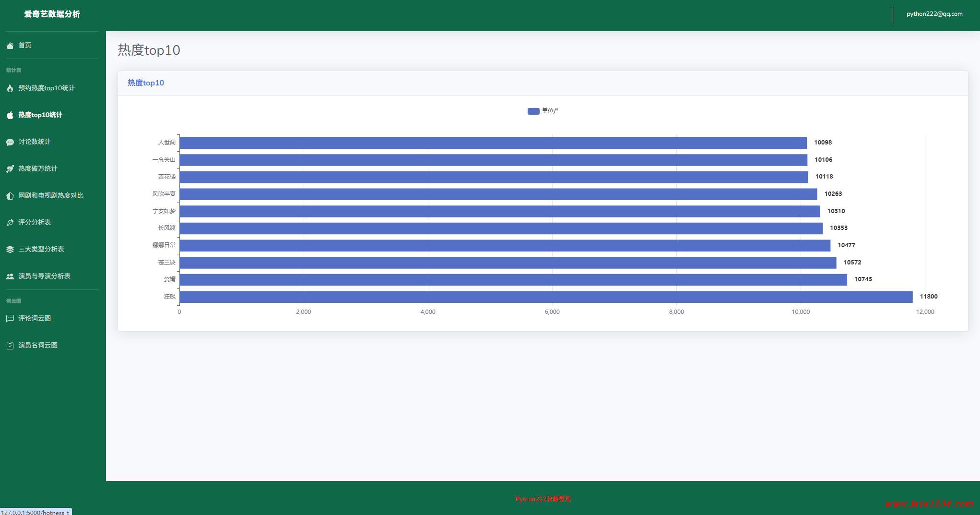
Task: Click the pen icon for 评分分析表
Action: click(x=10, y=223)
